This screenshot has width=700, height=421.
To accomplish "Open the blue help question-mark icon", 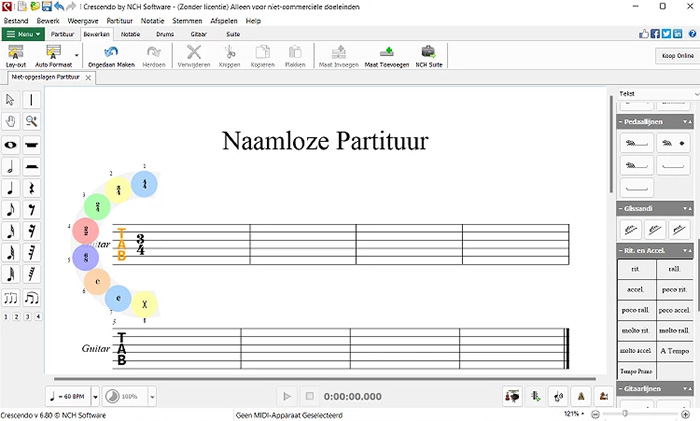I will (692, 34).
